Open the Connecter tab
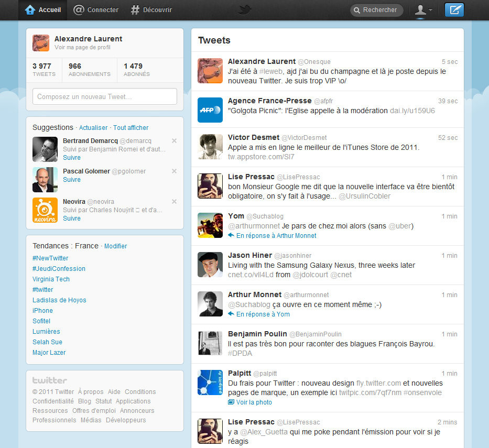The height and width of the screenshot is (448, 489). tap(96, 9)
